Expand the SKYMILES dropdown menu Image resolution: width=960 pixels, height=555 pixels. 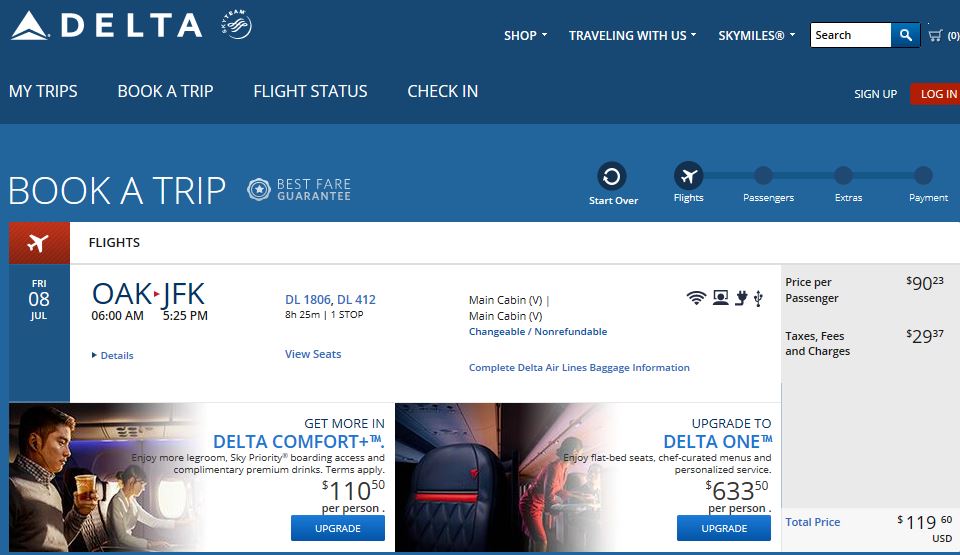757,36
